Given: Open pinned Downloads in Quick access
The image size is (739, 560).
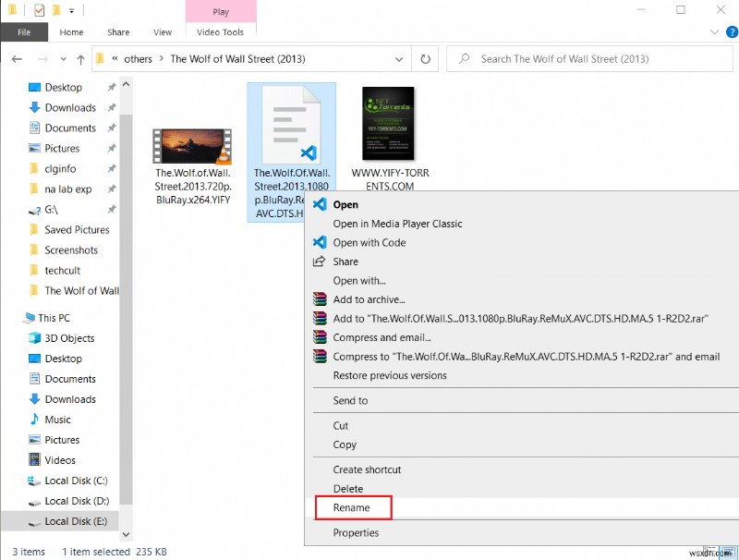Looking at the screenshot, I should [70, 107].
